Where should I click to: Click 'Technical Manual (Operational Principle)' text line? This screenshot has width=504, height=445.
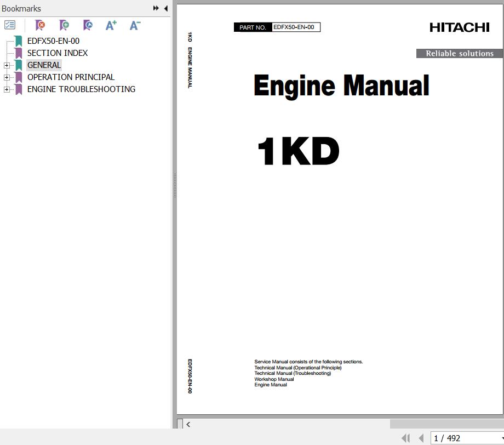(298, 368)
